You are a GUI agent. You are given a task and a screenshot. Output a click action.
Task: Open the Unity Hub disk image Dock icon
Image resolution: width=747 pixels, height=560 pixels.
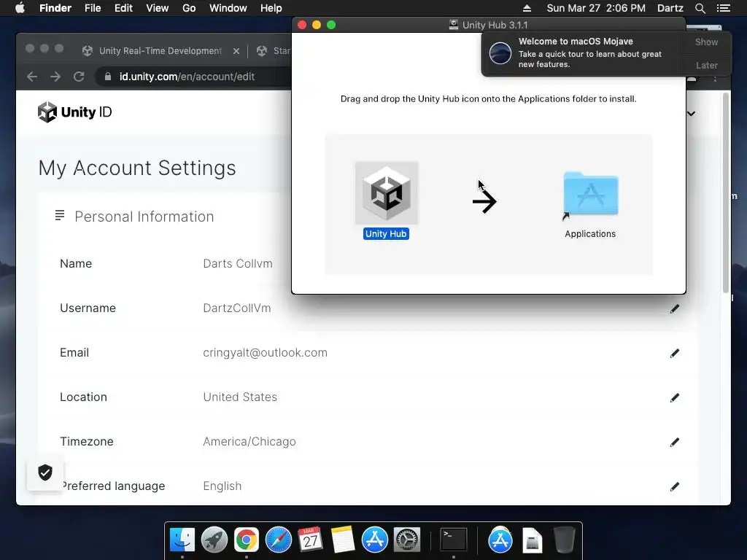tap(532, 540)
